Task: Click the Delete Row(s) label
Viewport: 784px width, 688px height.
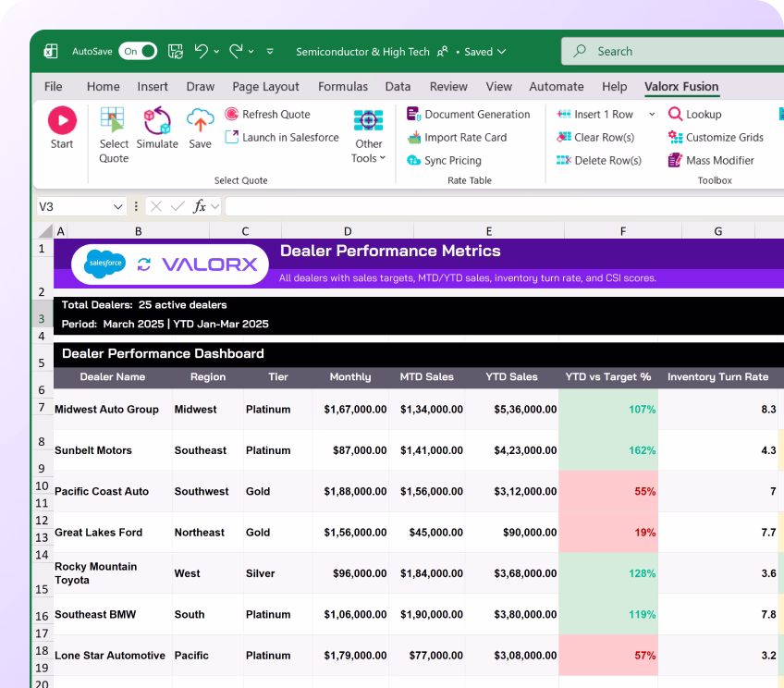Action: coord(608,161)
